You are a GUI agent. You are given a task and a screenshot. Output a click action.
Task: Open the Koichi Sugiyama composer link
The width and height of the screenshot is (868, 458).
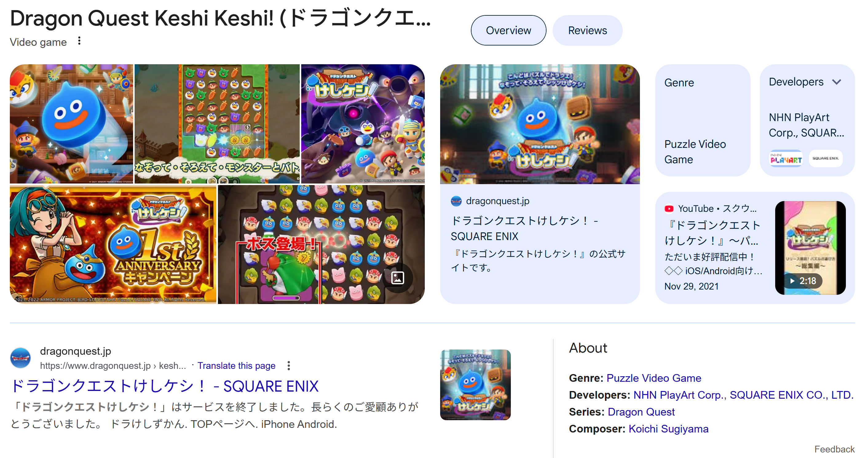tap(669, 429)
